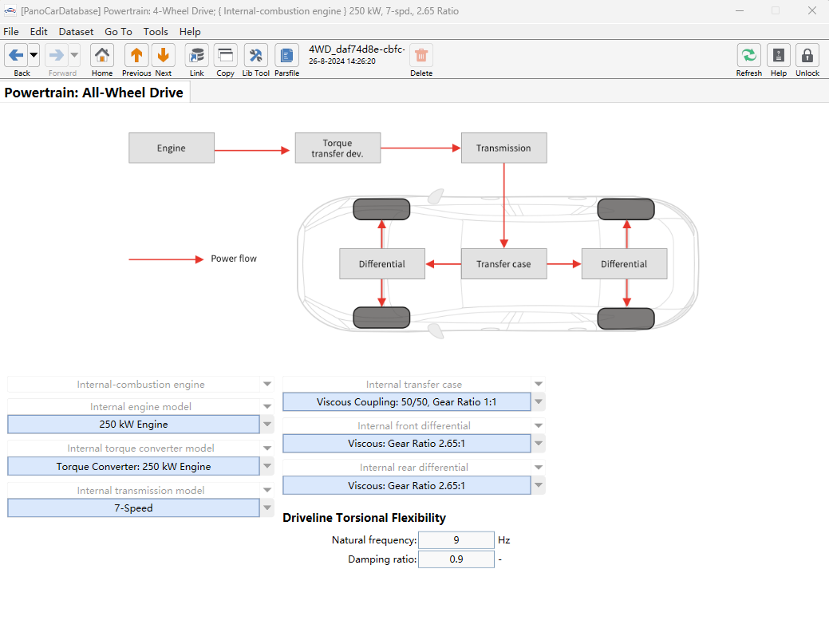Expand the Internal transfer case dropdown
This screenshot has width=829, height=644.
[x=539, y=385]
